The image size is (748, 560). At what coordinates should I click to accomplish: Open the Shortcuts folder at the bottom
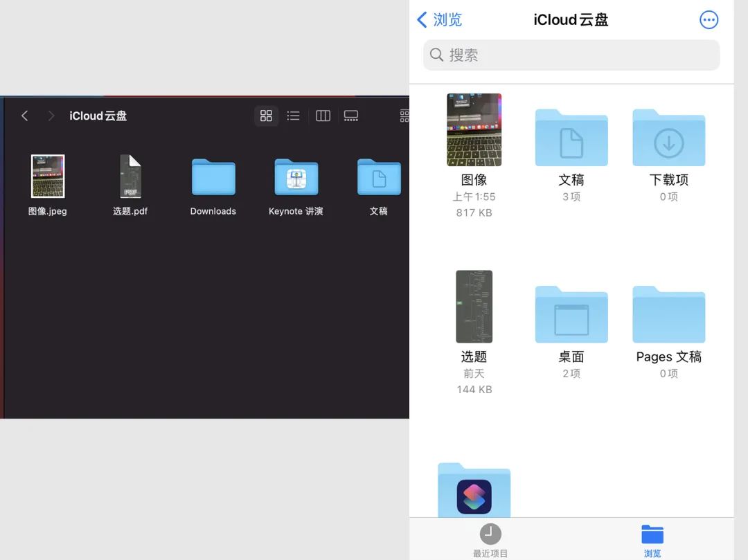pyautogui.click(x=474, y=491)
